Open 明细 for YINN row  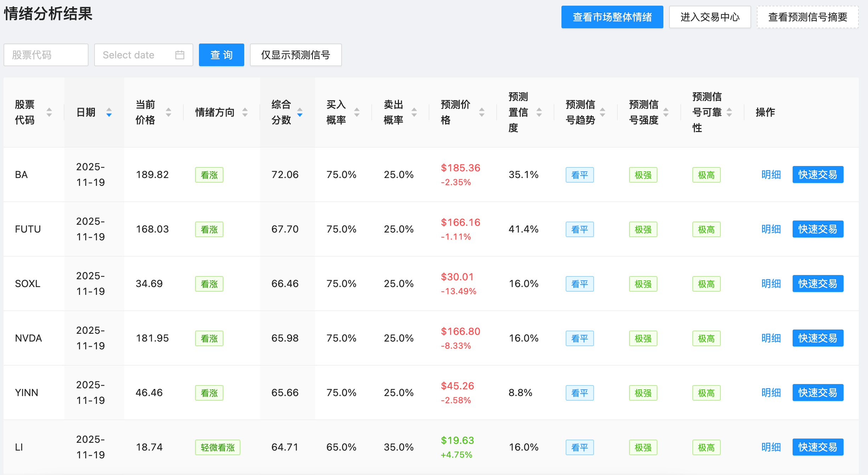pos(771,393)
